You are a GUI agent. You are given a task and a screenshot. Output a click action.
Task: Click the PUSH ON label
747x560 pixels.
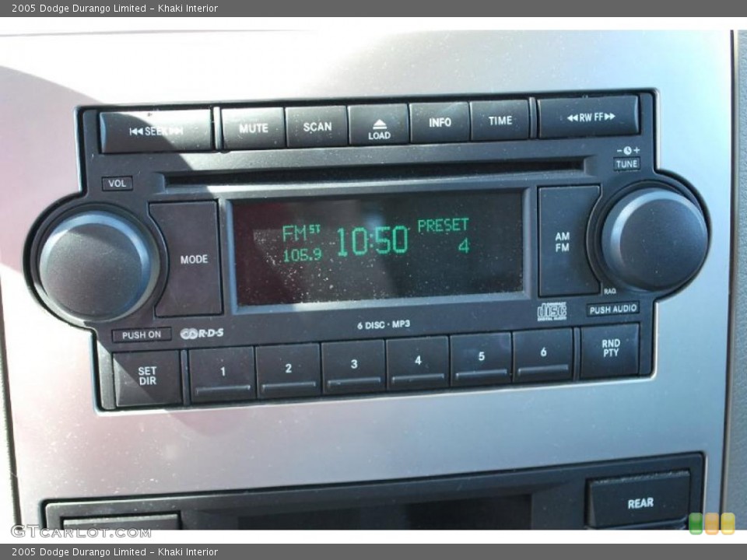(x=141, y=335)
